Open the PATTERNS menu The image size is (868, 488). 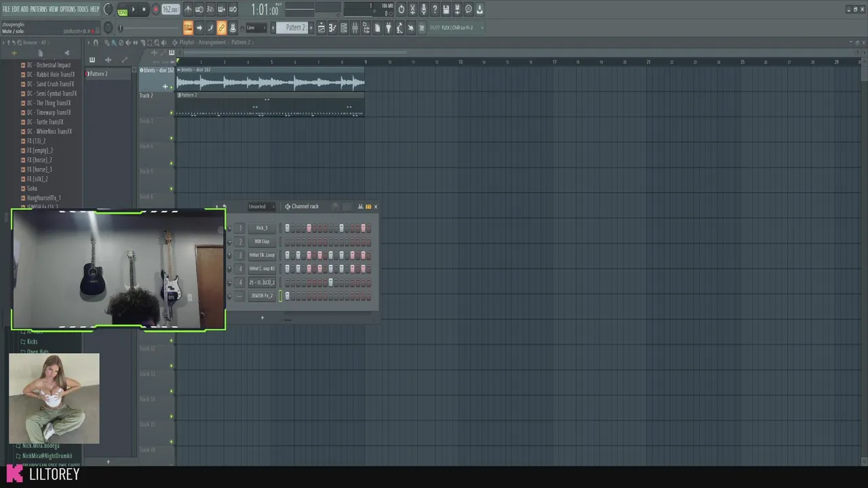click(x=39, y=9)
